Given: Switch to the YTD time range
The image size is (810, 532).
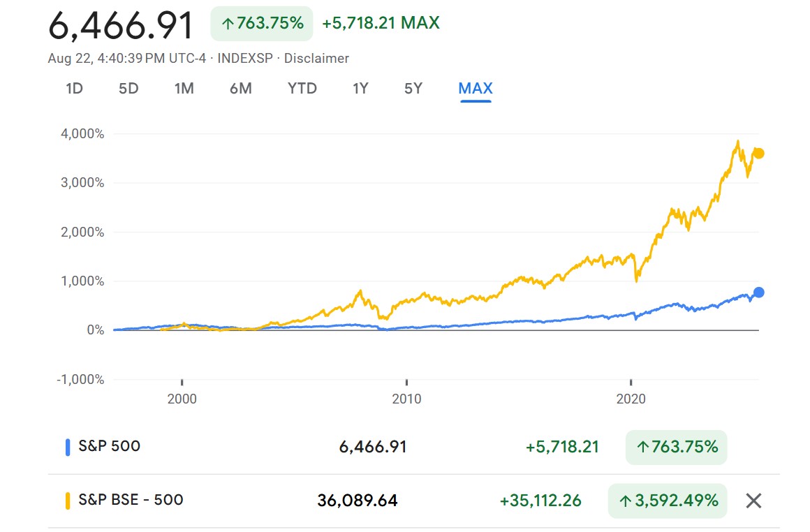Looking at the screenshot, I should click(301, 89).
